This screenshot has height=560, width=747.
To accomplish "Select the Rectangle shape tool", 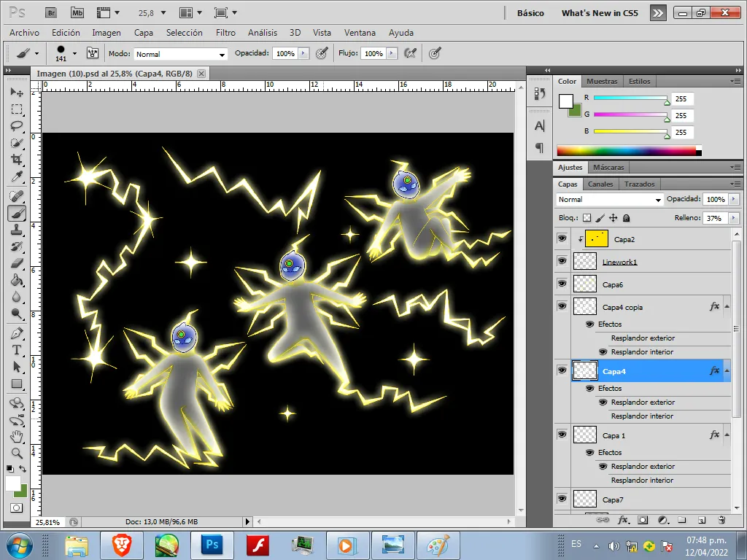I will 17,384.
